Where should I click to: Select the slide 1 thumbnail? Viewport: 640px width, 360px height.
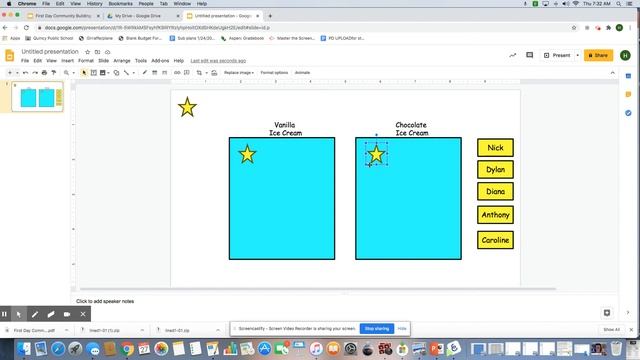(x=38, y=97)
